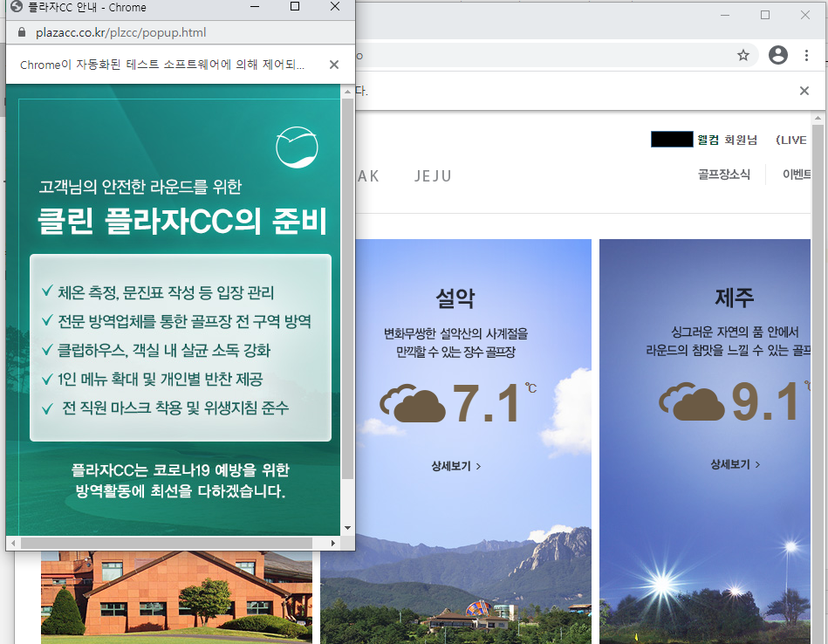Bookmark page with the star icon
This screenshot has height=644, width=828.
point(743,55)
